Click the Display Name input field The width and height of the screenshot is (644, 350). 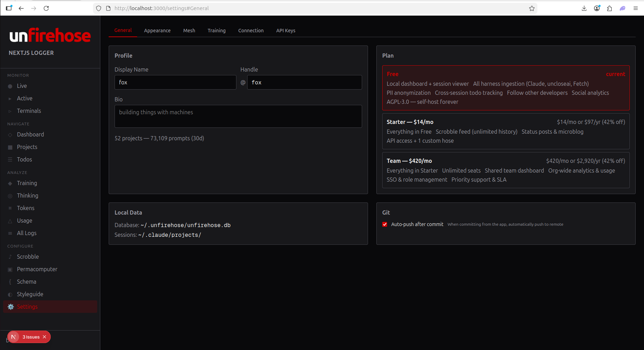tap(175, 82)
